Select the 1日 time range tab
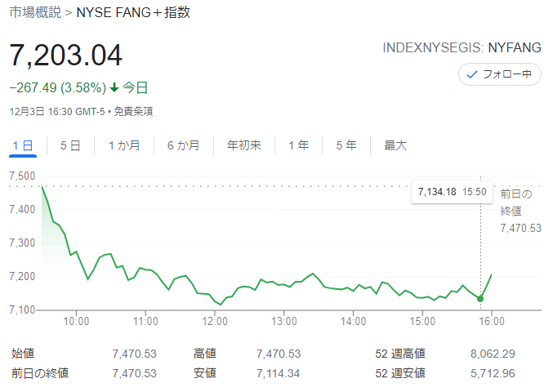553x392 pixels. click(x=23, y=145)
